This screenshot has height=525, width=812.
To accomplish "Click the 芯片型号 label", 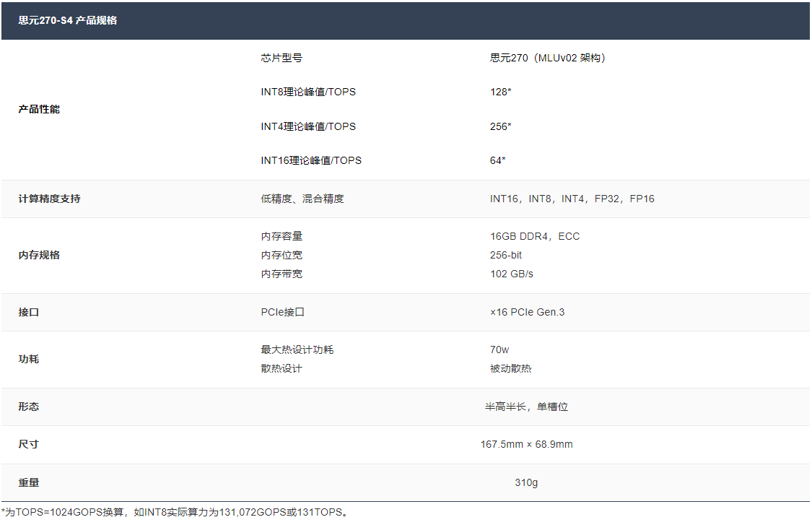I will click(x=281, y=58).
